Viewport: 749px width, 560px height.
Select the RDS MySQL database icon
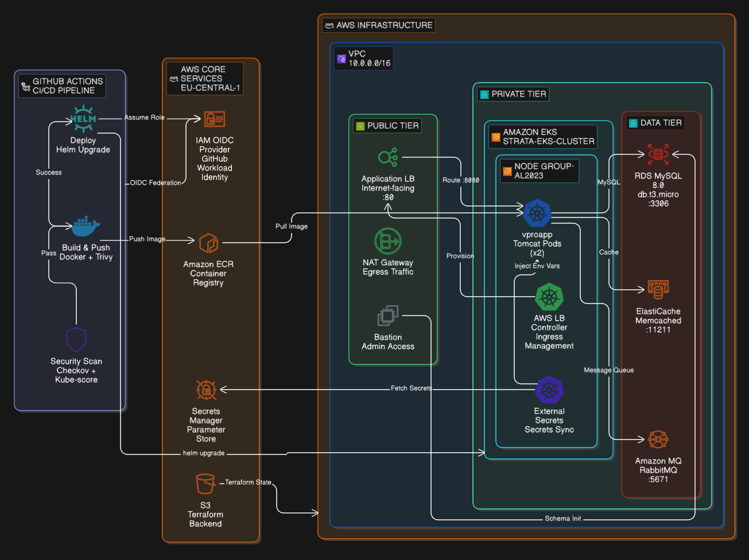tap(658, 155)
